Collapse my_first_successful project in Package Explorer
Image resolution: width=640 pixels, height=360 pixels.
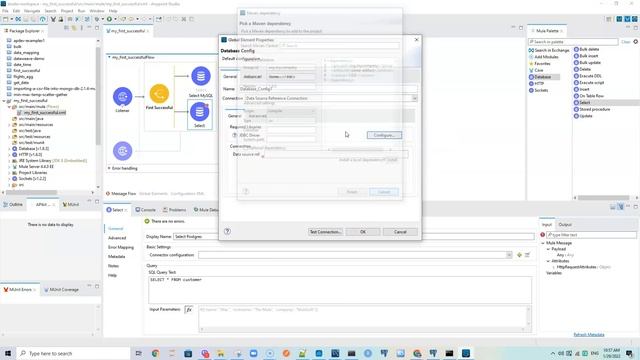coord(4,100)
